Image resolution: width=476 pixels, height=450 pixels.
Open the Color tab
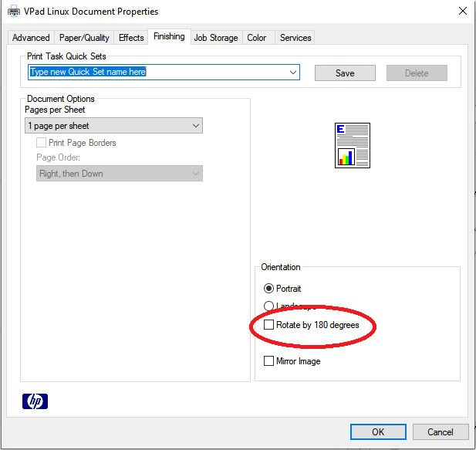click(x=257, y=38)
